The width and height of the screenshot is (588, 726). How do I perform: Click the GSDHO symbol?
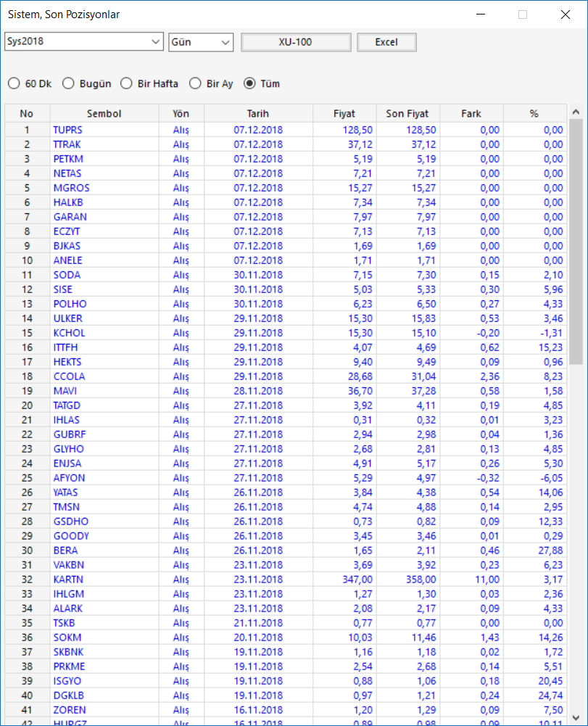tap(71, 521)
